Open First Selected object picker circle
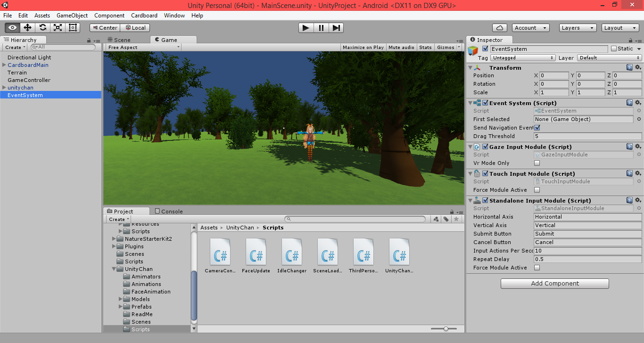644x343 pixels. point(639,119)
